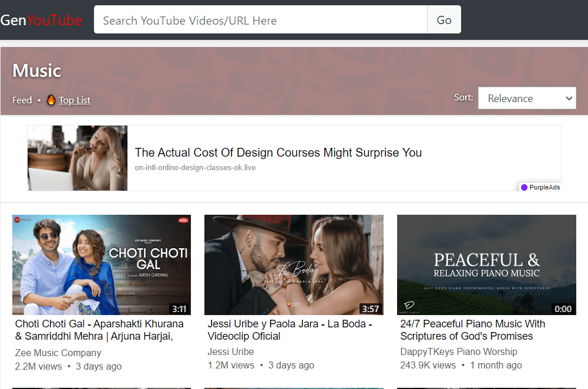
Task: Focus the Search YouTube Videos/URL field
Action: (x=261, y=19)
